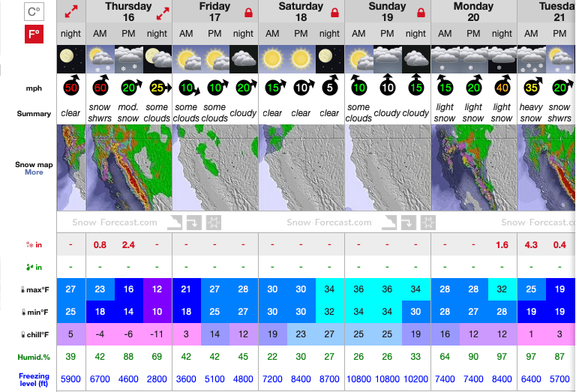Click the 1.6 snowfall value Monday night

tap(502, 245)
